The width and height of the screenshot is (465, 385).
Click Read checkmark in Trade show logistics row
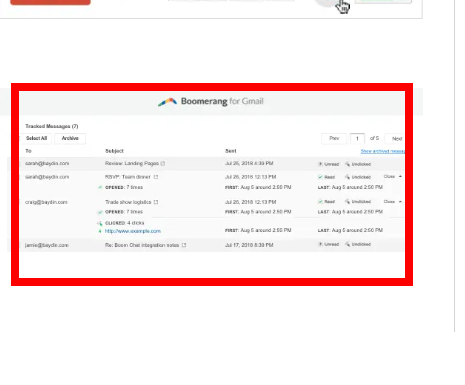pyautogui.click(x=320, y=202)
